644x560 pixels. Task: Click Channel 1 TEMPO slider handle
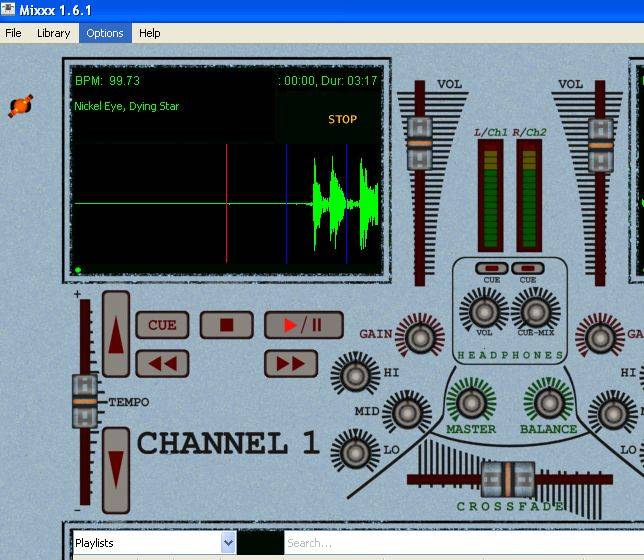point(85,401)
